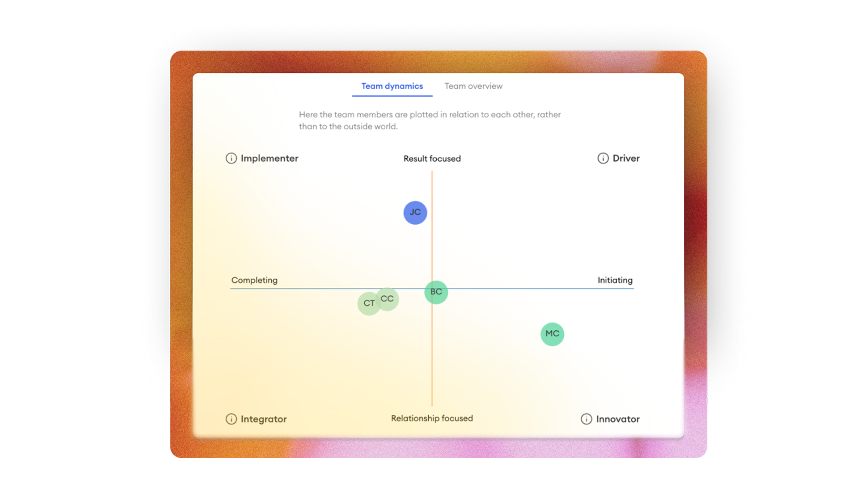Viewport: 868px width, 493px height.
Task: Select the MC member bubble
Action: click(552, 334)
